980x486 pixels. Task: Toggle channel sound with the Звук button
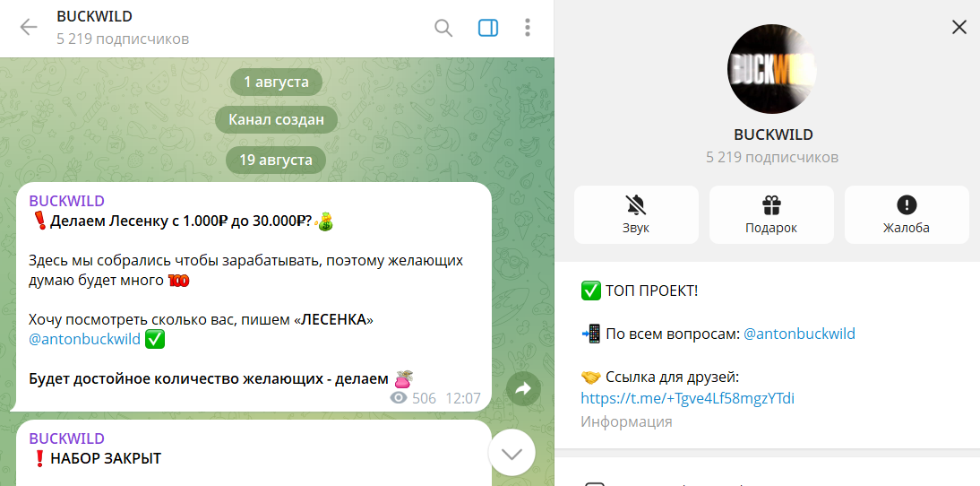tap(636, 214)
